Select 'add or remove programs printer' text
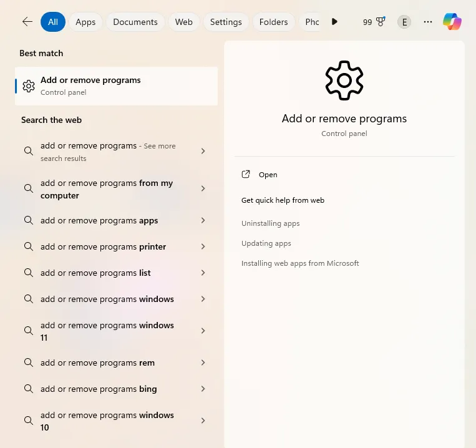The width and height of the screenshot is (476, 448). coord(103,246)
